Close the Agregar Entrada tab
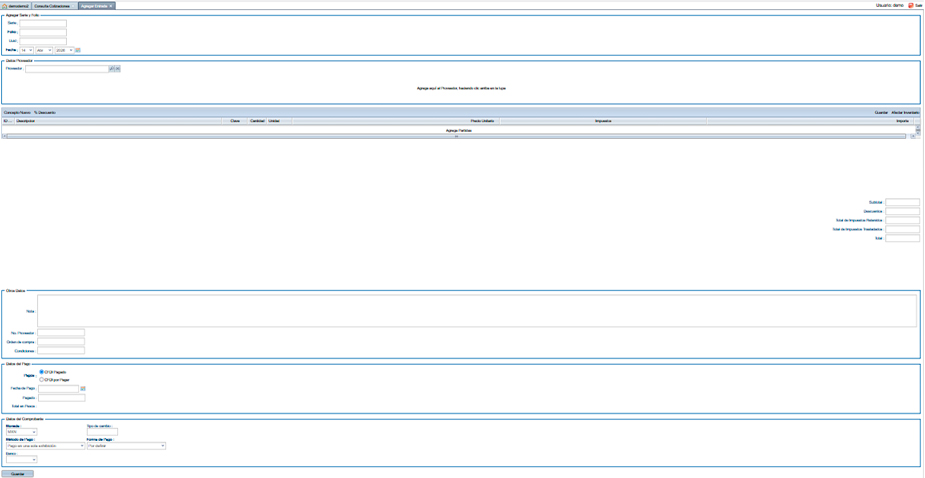 click(x=111, y=5)
